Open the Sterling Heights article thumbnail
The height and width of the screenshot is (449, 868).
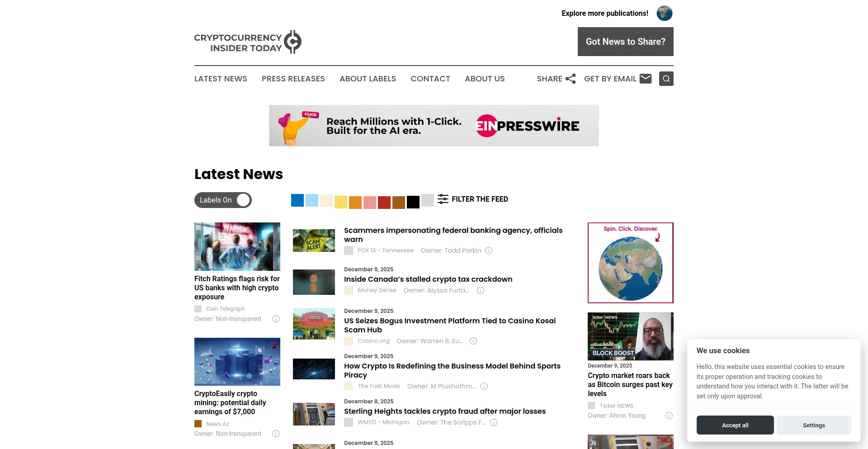point(314,414)
